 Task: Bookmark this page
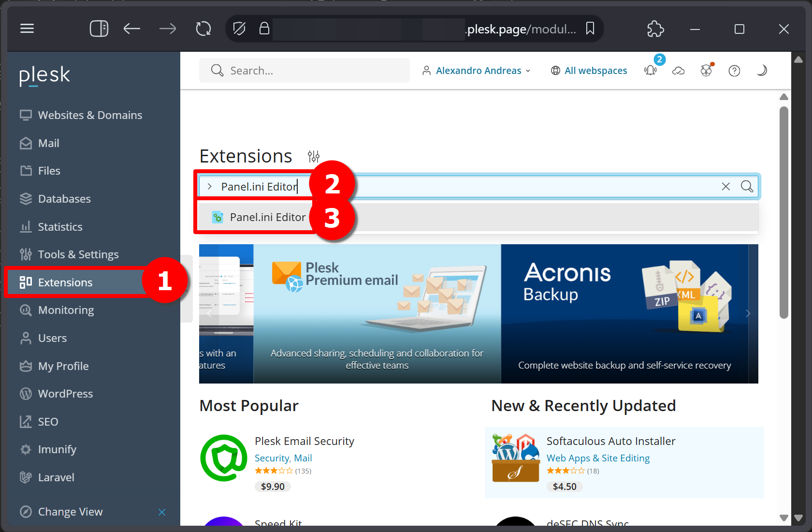590,29
